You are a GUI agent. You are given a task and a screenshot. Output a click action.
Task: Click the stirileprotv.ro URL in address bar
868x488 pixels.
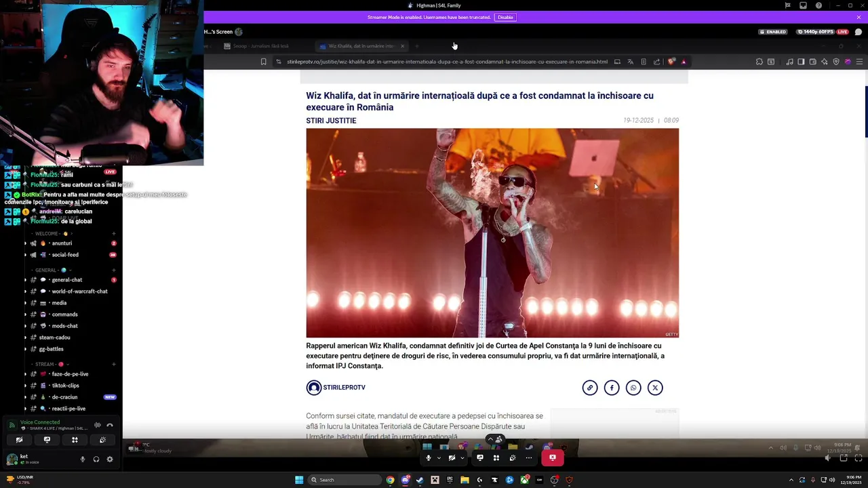[447, 62]
